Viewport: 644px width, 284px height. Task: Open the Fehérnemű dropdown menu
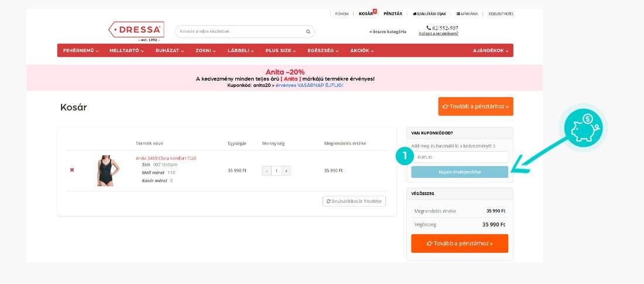point(81,50)
